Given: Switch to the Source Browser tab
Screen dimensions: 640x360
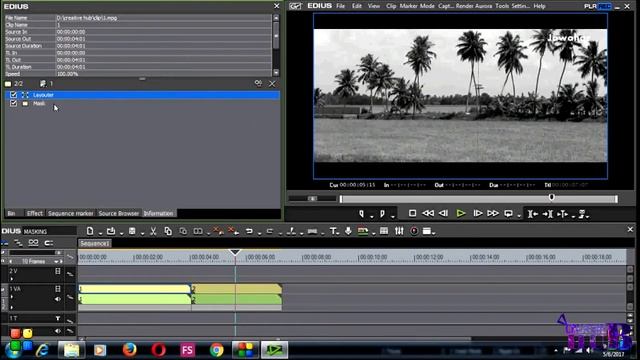Looking at the screenshot, I should pos(118,213).
